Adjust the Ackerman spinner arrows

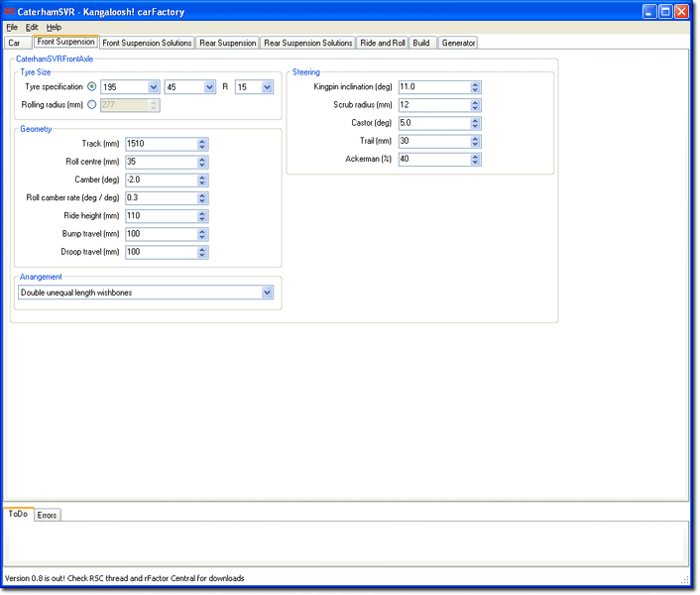click(476, 160)
